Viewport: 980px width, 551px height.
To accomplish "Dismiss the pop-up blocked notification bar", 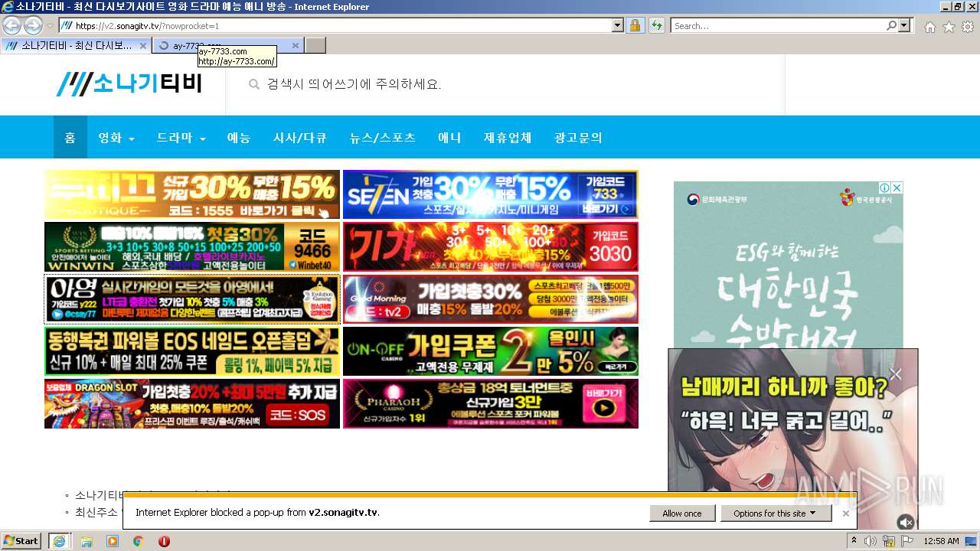I will (845, 514).
